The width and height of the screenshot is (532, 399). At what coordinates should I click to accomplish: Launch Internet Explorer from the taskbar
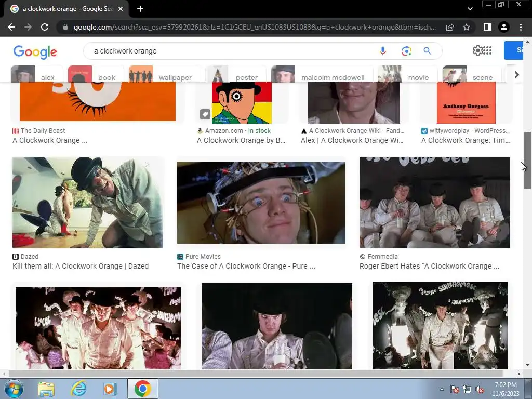point(78,389)
